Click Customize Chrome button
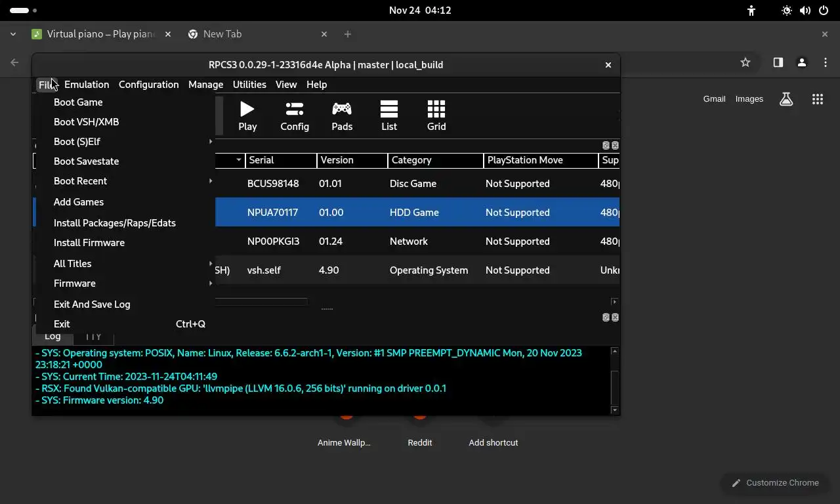Viewport: 840px width, 504px height. point(775,483)
